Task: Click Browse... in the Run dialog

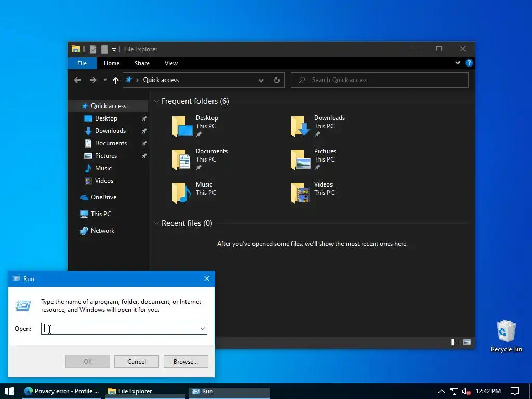Action: point(185,362)
